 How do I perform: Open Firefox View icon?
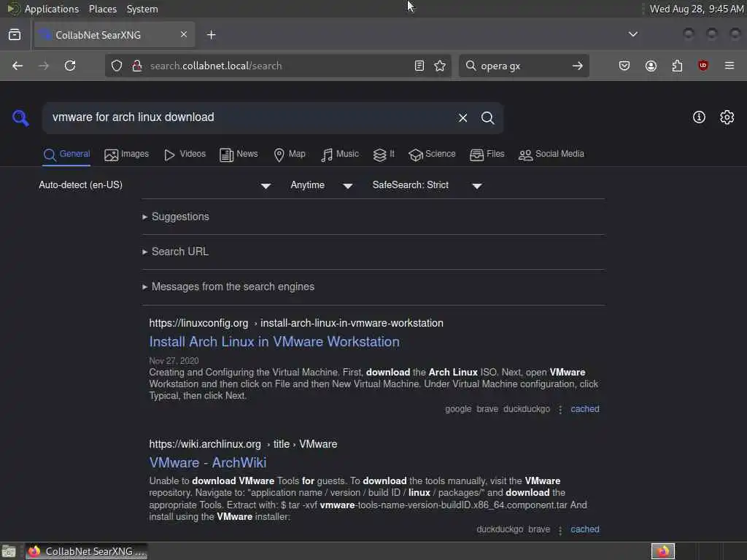coord(15,35)
